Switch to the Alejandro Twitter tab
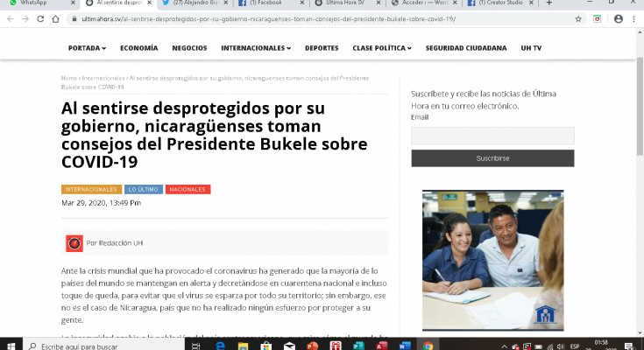 pos(195,3)
